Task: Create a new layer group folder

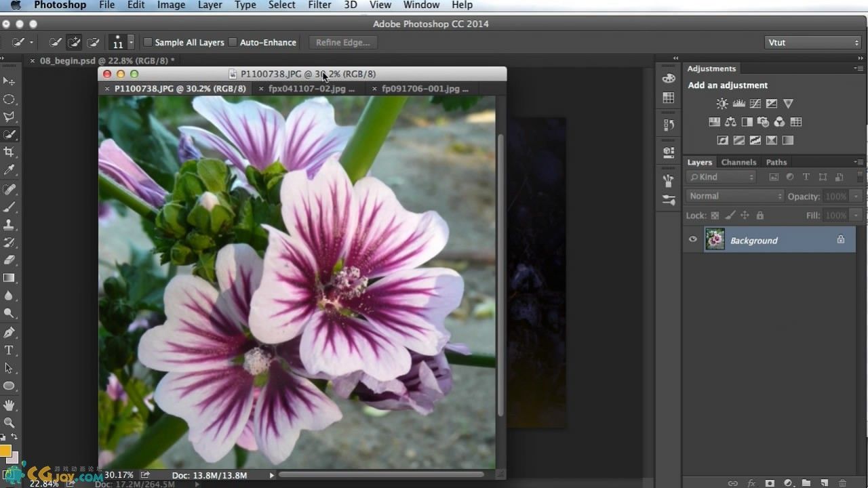Action: click(806, 483)
